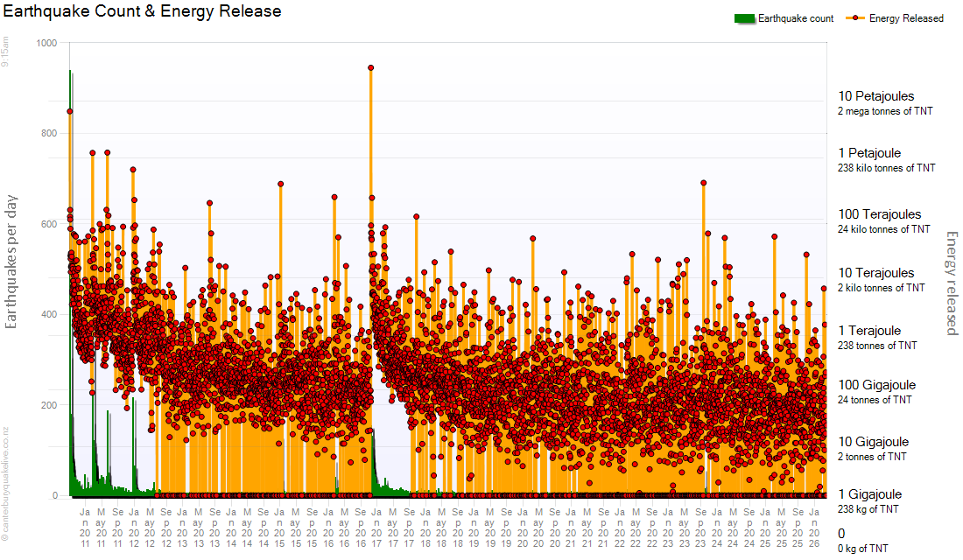Toggle the Energy Released series label

906,18
